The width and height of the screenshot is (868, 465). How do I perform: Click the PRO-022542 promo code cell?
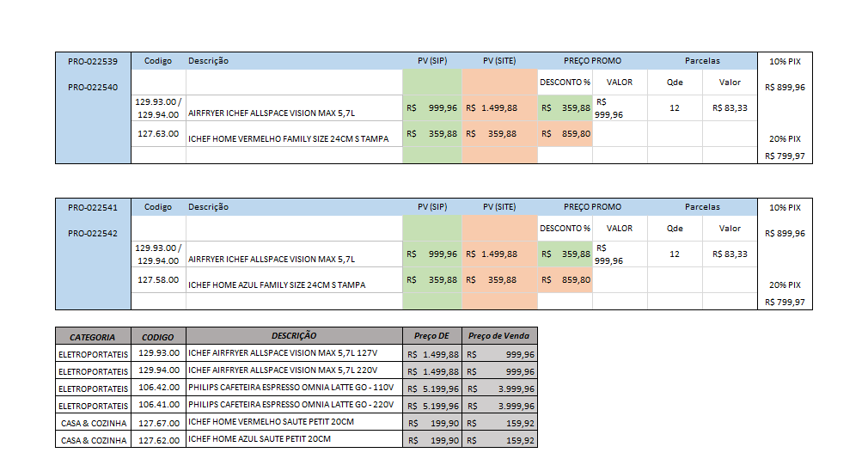[93, 233]
